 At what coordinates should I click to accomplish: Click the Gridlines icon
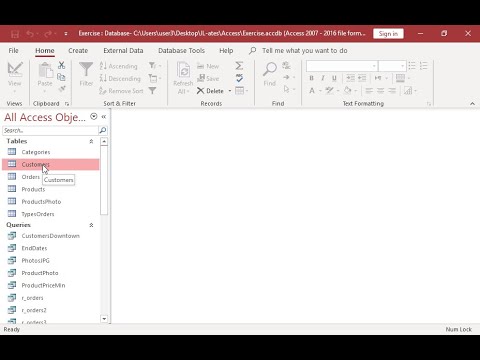coord(400,78)
